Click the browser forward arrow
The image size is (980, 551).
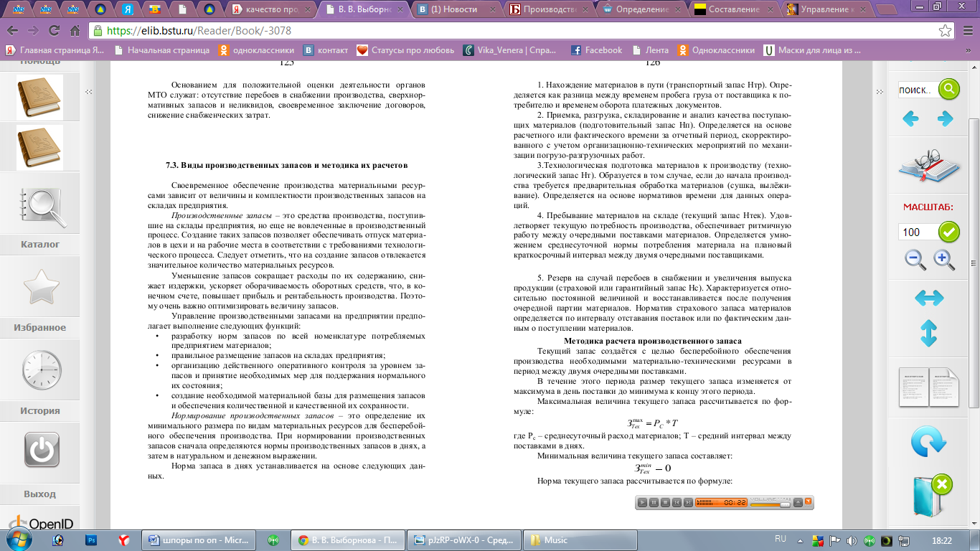pos(34,31)
